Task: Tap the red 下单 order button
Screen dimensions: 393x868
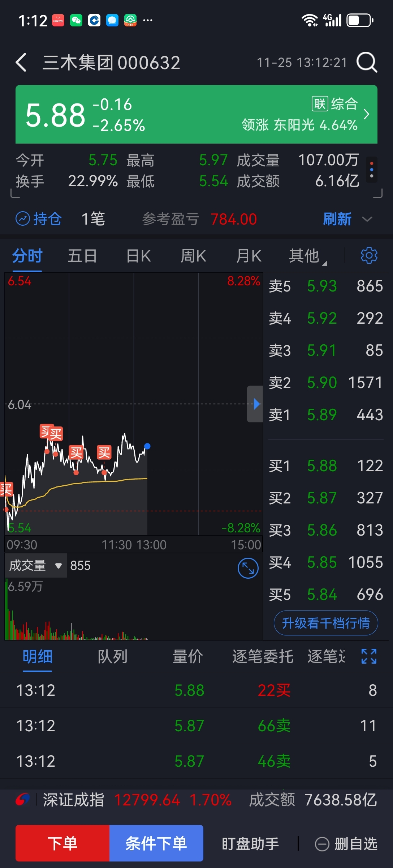Action: point(62,843)
